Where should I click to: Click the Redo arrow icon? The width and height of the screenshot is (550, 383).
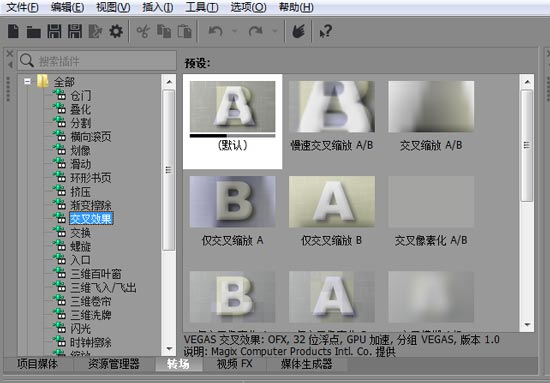(x=256, y=31)
